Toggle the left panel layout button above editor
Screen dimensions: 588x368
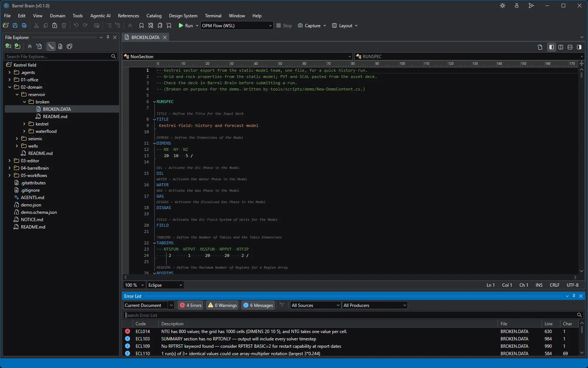tap(552, 47)
